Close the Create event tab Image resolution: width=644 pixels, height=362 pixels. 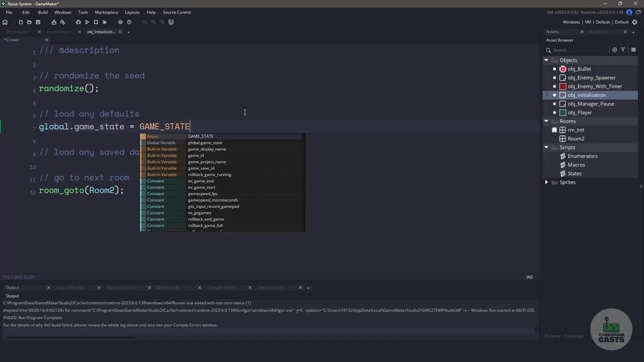[x=47, y=40]
